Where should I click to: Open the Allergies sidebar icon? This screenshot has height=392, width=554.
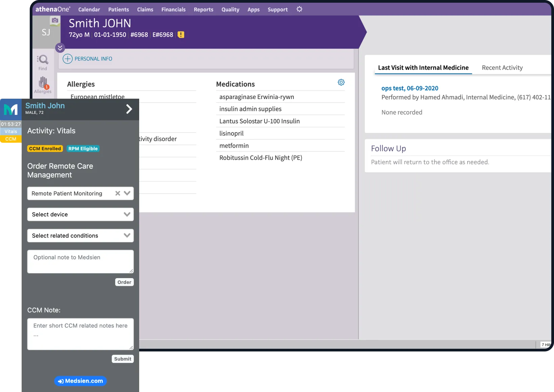pos(43,85)
